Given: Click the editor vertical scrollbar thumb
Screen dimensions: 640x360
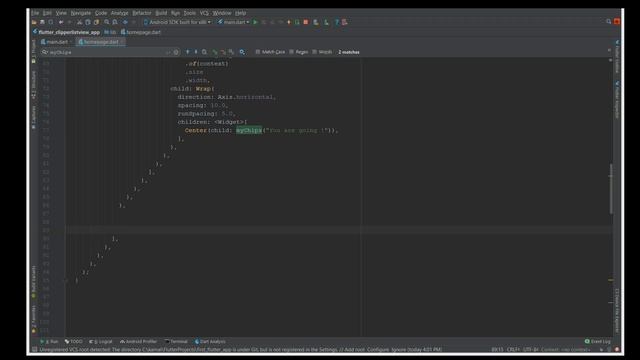Looking at the screenshot, I should (611, 188).
